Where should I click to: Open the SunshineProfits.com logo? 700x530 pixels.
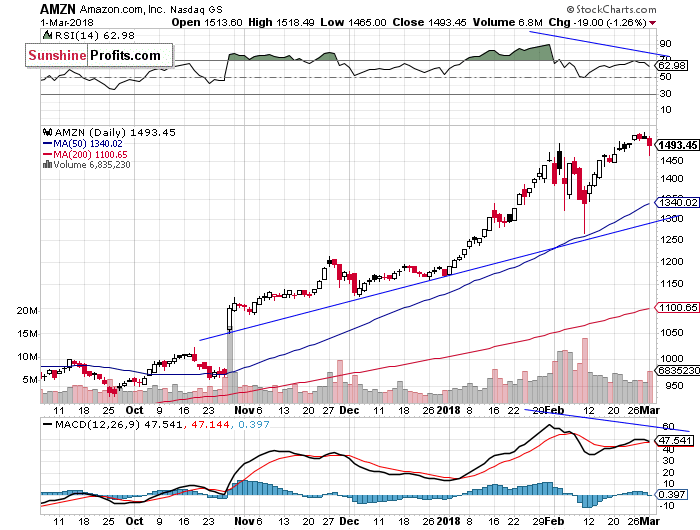(99, 55)
